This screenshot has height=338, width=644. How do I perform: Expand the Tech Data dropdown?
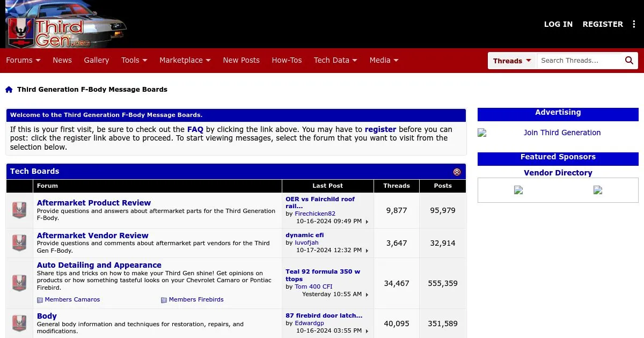coord(335,61)
